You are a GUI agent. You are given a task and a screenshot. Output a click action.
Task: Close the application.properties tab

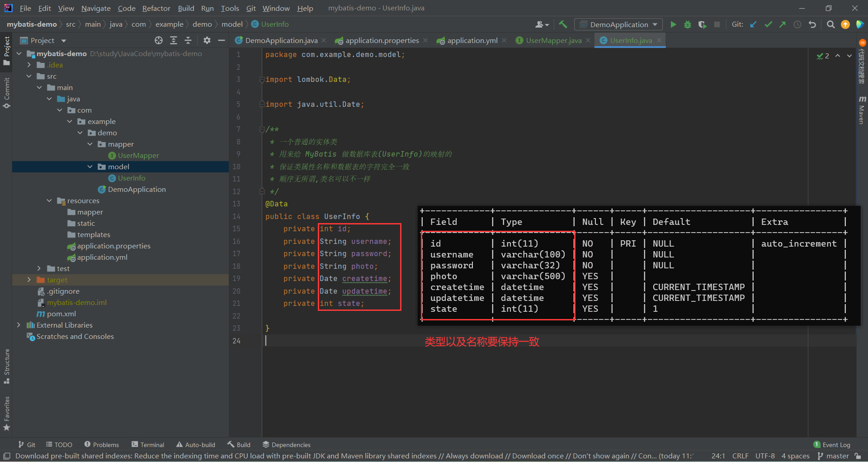pos(425,40)
